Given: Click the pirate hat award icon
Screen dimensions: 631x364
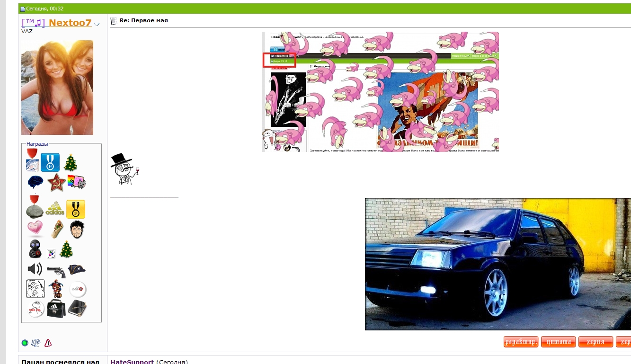Looking at the screenshot, I should [x=77, y=269].
